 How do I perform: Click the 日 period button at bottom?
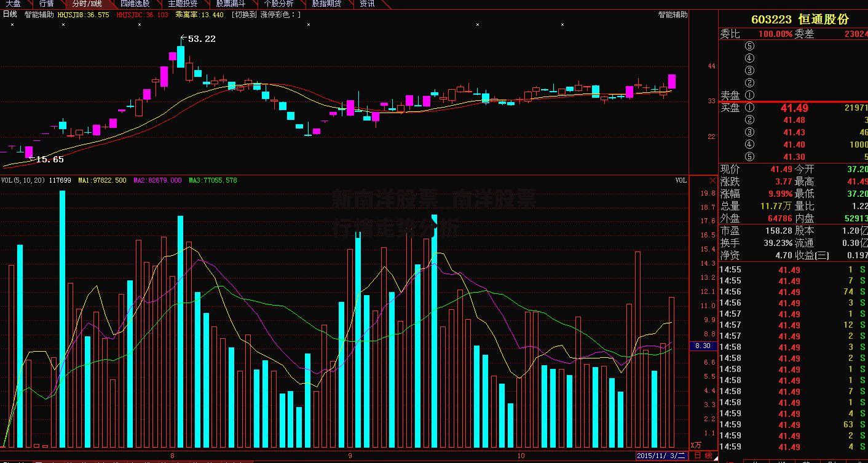point(698,456)
